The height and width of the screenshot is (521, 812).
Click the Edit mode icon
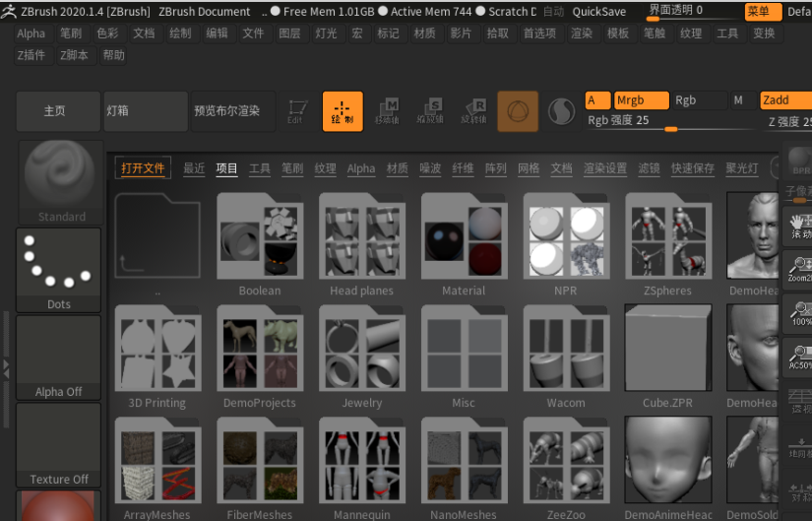pos(296,111)
